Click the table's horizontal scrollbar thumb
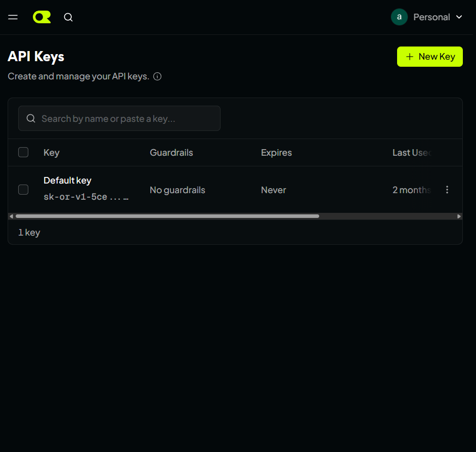 (167, 216)
